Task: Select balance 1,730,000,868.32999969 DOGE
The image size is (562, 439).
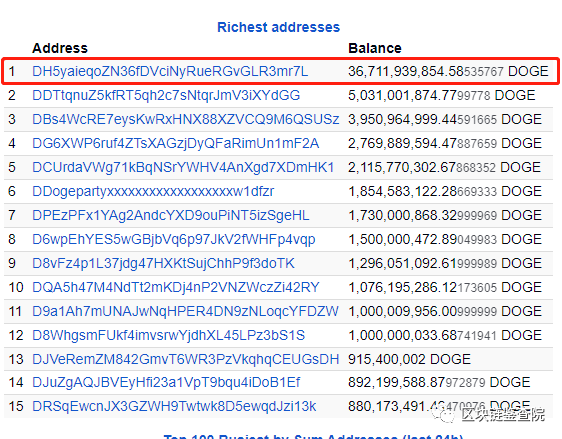Action: point(445,215)
